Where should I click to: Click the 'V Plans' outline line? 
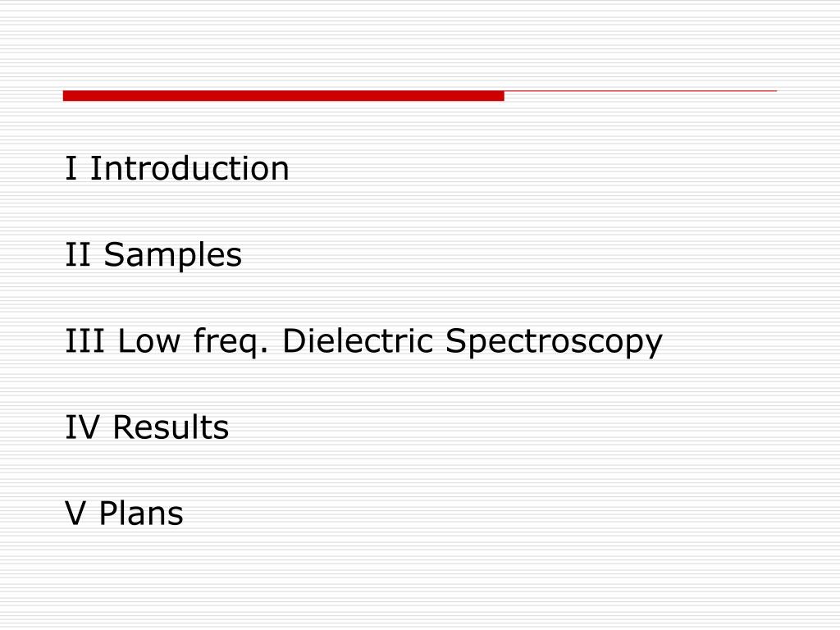(125, 514)
